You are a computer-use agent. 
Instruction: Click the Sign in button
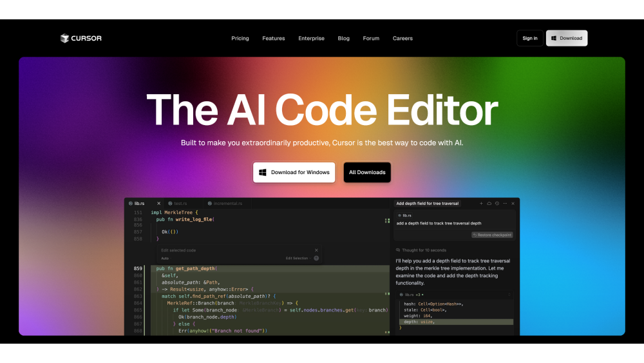click(530, 38)
